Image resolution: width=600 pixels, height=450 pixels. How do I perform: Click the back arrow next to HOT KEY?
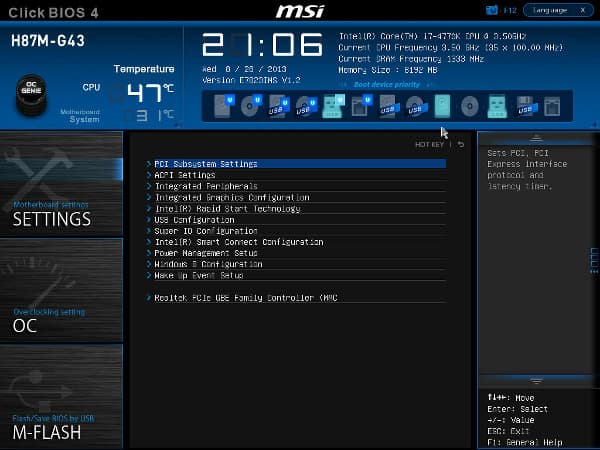(x=461, y=144)
